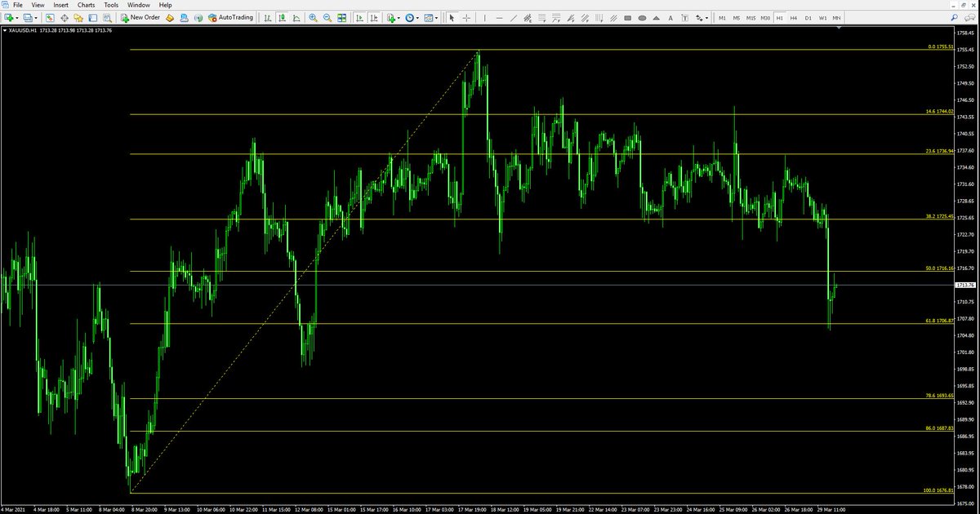Expand the Periods dropdown arrow
Image resolution: width=980 pixels, height=514 pixels.
pyautogui.click(x=418, y=17)
